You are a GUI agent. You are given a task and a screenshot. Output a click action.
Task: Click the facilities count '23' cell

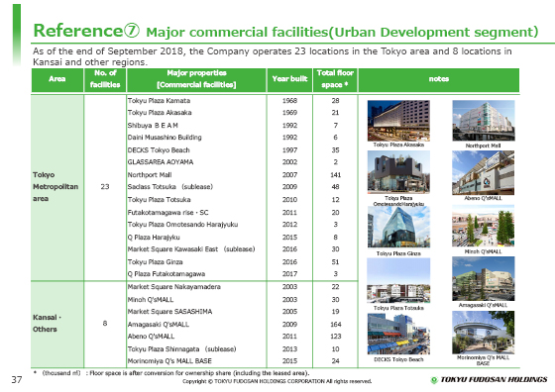click(105, 187)
